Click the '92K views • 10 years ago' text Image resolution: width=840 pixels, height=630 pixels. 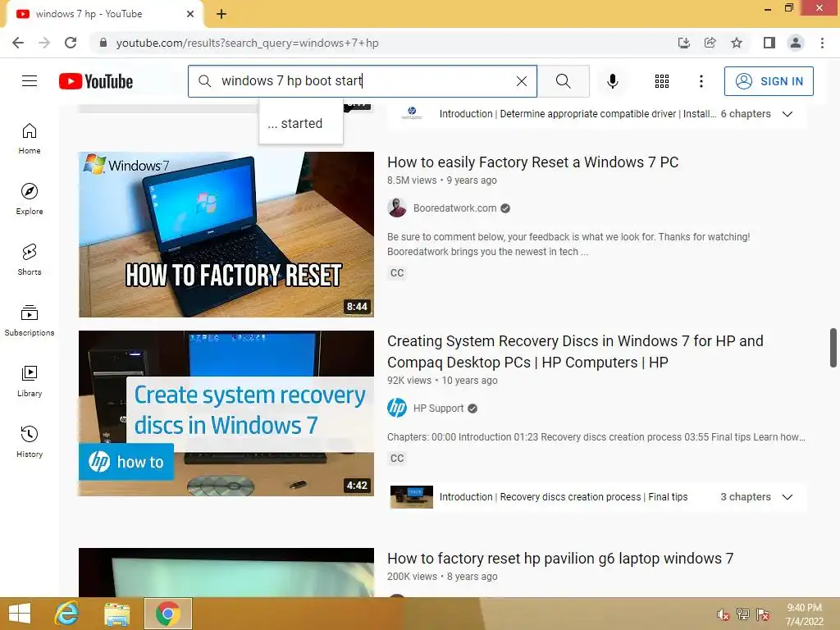pos(442,381)
